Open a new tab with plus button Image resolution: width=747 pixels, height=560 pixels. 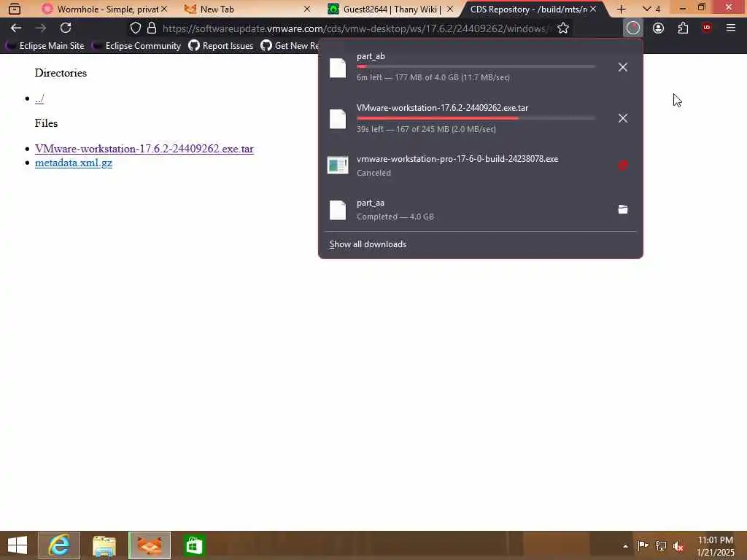(x=621, y=9)
